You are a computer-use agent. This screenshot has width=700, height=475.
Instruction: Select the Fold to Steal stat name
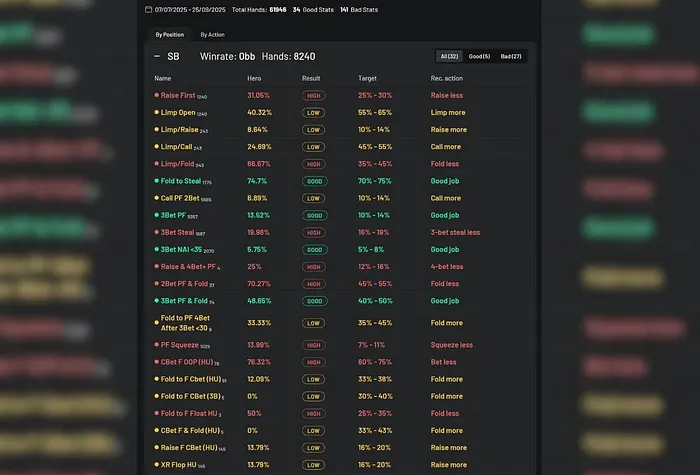(180, 181)
